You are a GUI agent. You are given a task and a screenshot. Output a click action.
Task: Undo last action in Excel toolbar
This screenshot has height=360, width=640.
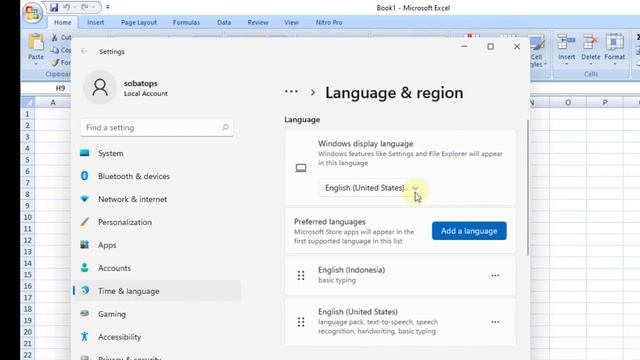click(x=67, y=7)
